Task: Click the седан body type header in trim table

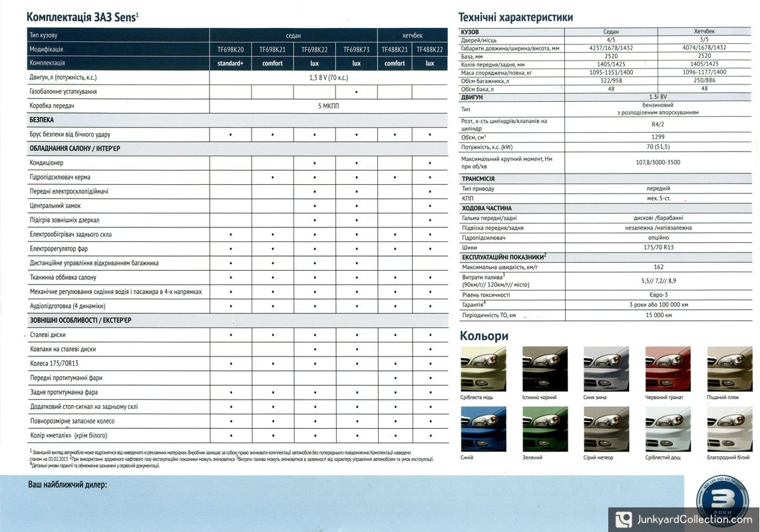Action: [293, 35]
